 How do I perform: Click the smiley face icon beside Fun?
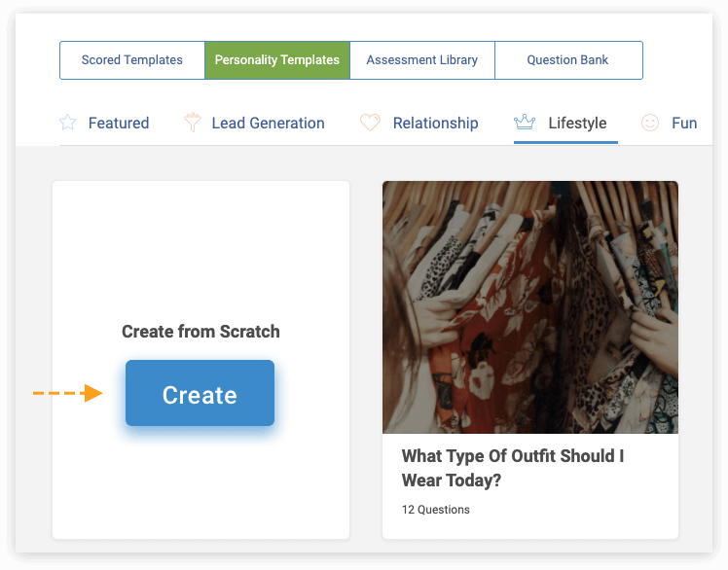[x=649, y=123]
